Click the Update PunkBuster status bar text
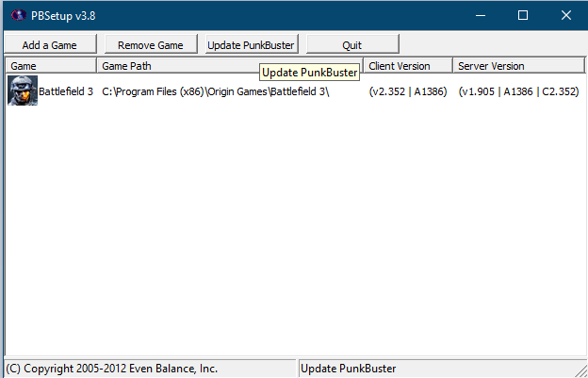The image size is (588, 378). pos(349,369)
